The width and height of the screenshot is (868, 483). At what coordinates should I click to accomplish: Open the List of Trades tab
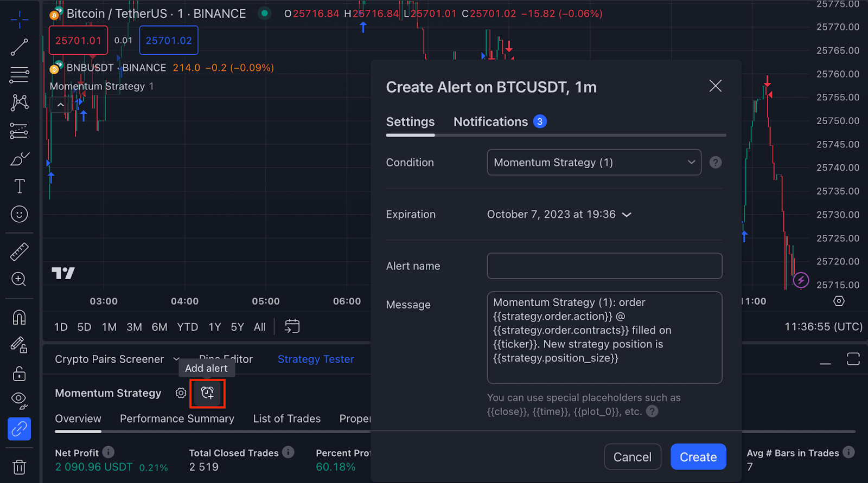(286, 418)
